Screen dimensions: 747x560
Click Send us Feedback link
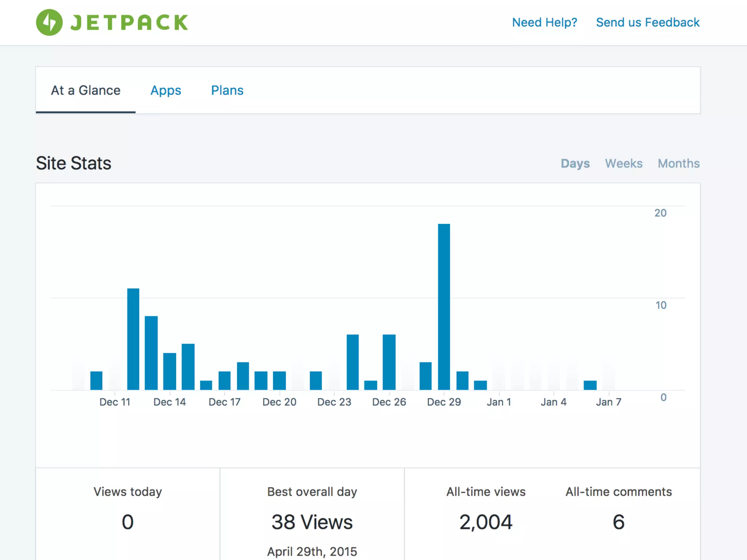point(647,23)
